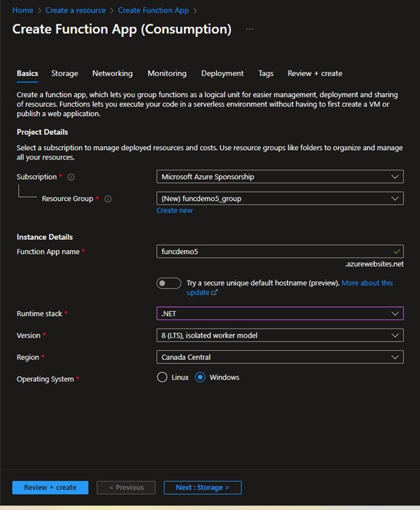This screenshot has height=510, width=420.
Task: Click the external link icon after 'update'
Action: (x=214, y=292)
